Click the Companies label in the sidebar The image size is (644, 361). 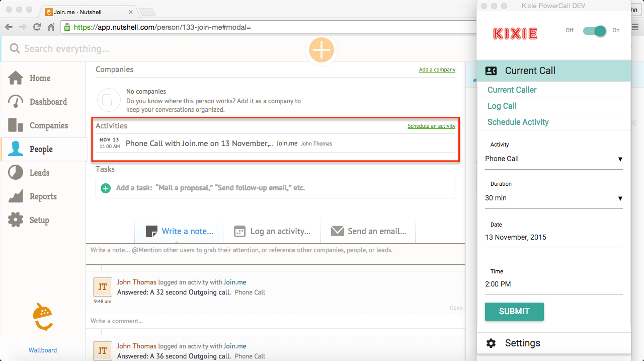(49, 125)
